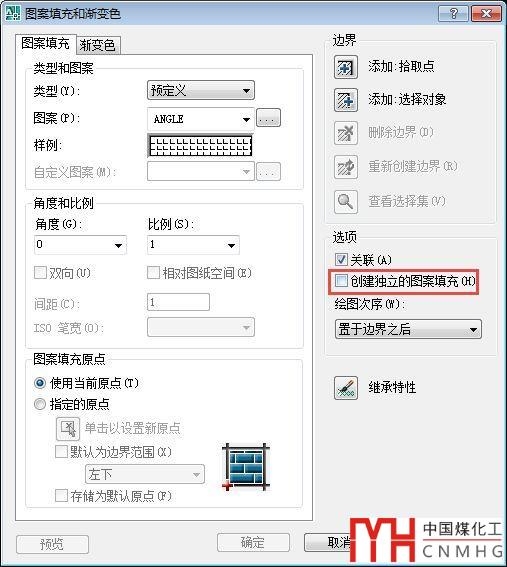Expand the pattern dropdown showing ANGLE
Viewport: 507px width, 567px height.
(201, 119)
